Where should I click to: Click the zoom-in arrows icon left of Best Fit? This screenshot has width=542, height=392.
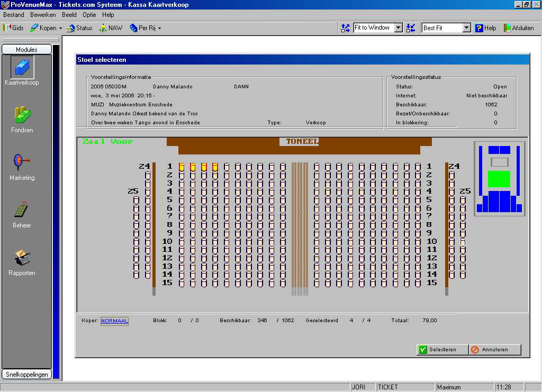[411, 28]
